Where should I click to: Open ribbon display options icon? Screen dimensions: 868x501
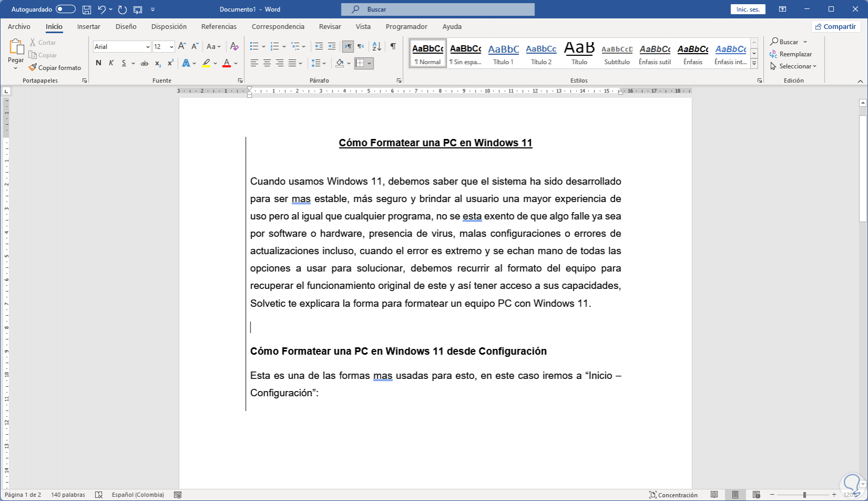click(x=783, y=9)
